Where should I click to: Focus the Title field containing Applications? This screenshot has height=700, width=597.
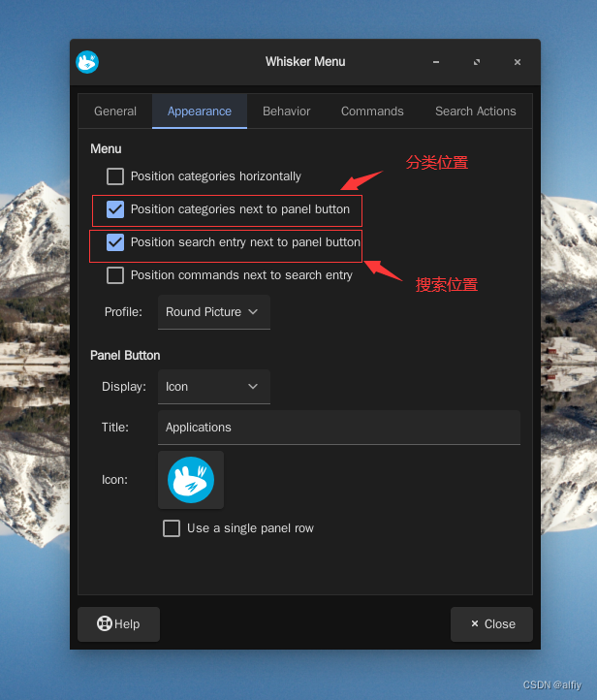coord(339,428)
